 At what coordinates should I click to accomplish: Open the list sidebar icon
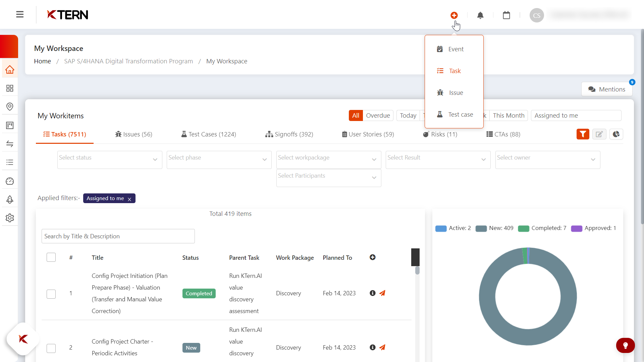[x=10, y=162]
